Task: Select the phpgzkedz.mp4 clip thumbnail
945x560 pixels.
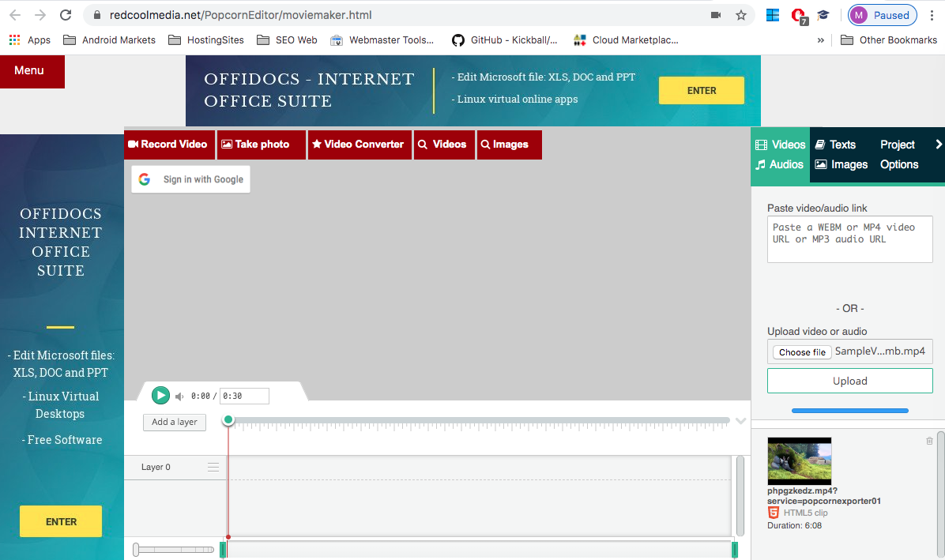Action: click(x=799, y=460)
